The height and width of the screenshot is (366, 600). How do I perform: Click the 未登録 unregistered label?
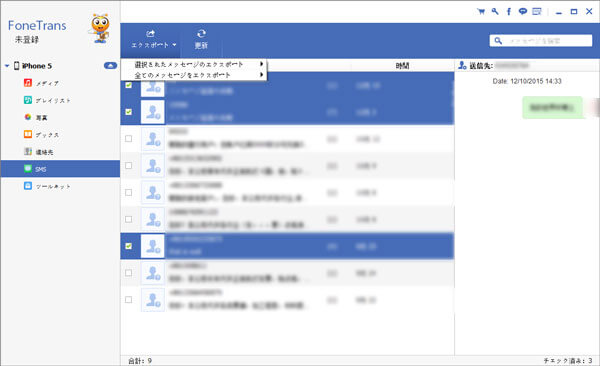pos(27,39)
